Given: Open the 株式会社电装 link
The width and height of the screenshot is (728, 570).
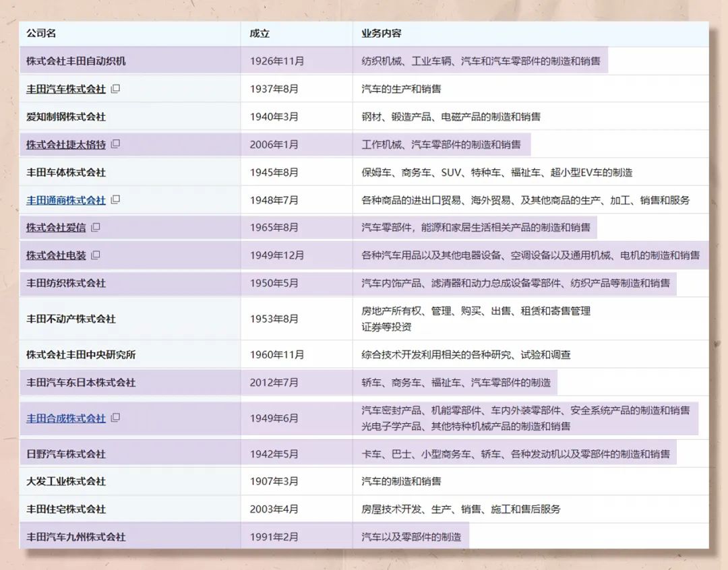Looking at the screenshot, I should click(x=56, y=255).
